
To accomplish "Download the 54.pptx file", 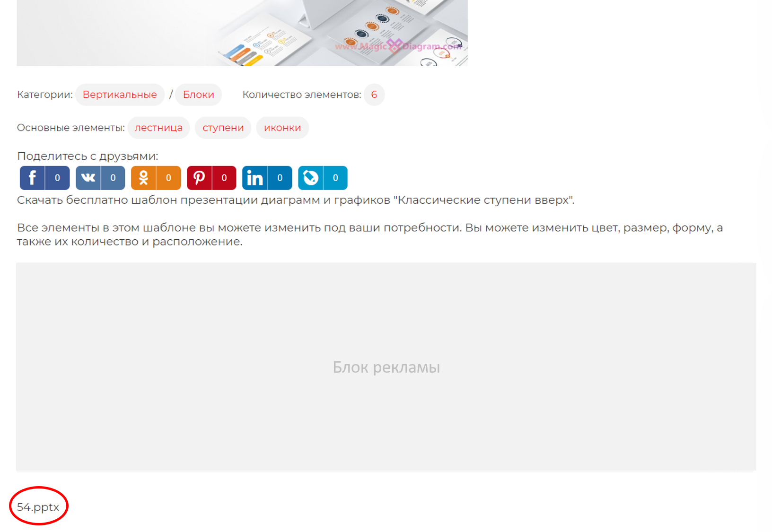I will click(38, 507).
